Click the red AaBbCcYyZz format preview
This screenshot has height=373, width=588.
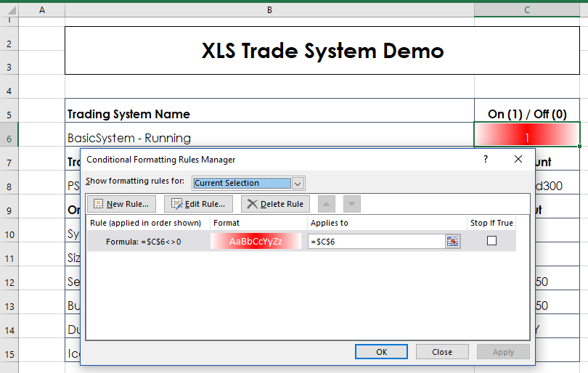[x=256, y=241]
